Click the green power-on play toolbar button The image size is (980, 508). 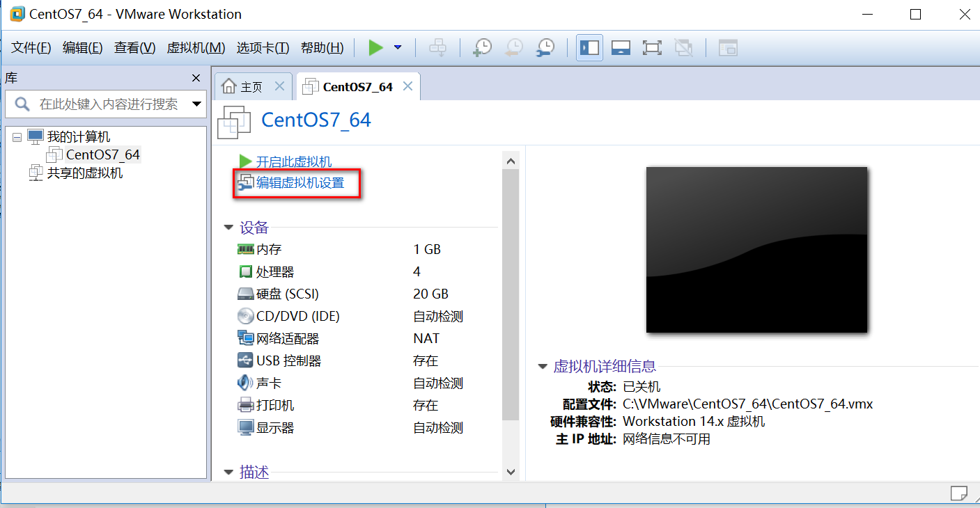tap(375, 47)
